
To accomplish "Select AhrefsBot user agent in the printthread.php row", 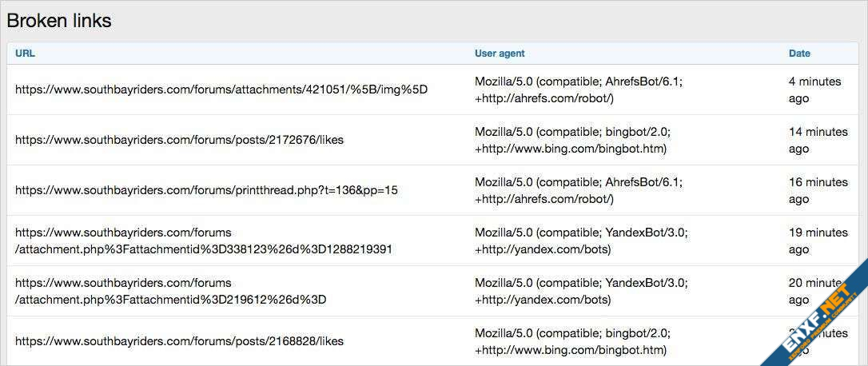I will [579, 190].
